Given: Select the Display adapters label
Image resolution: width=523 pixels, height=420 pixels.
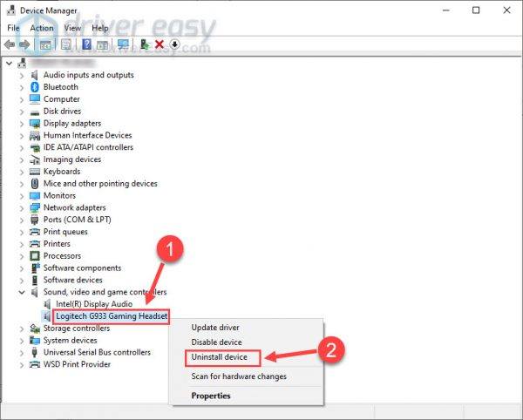Looking at the screenshot, I should [x=72, y=124].
